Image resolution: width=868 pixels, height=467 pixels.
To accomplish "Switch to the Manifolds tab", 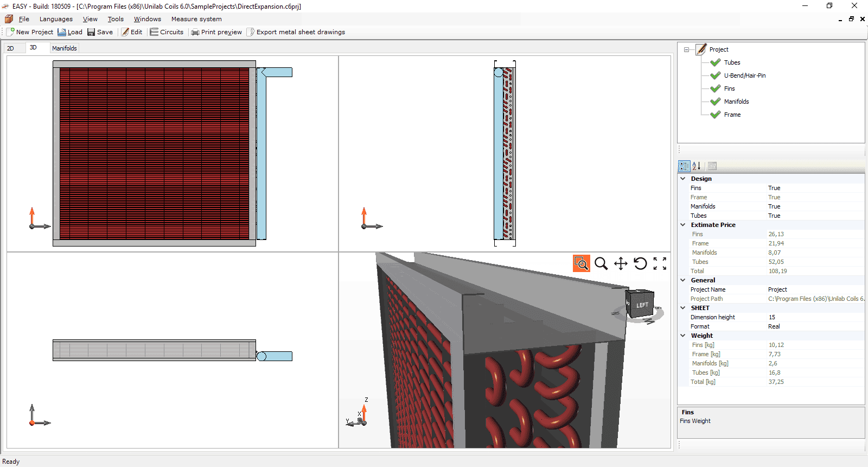I will pyautogui.click(x=65, y=48).
